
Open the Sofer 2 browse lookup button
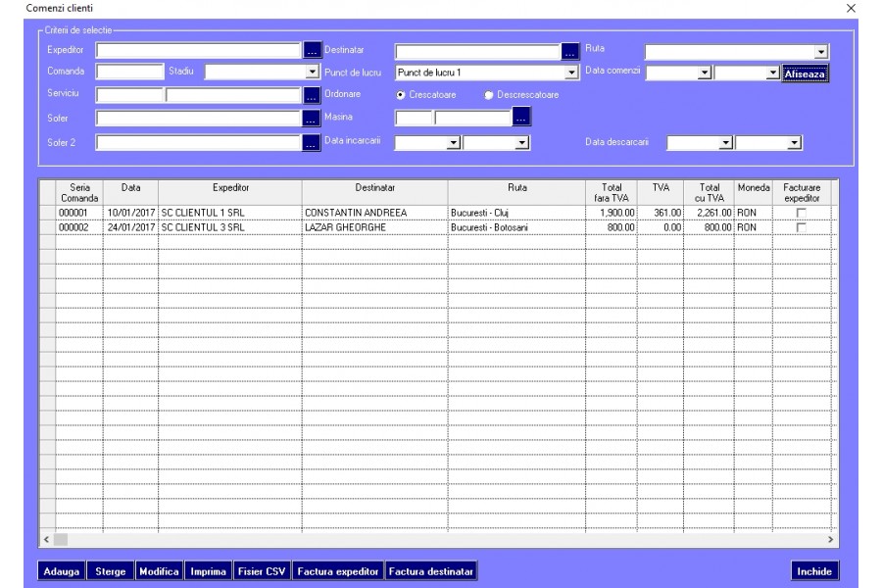point(311,142)
